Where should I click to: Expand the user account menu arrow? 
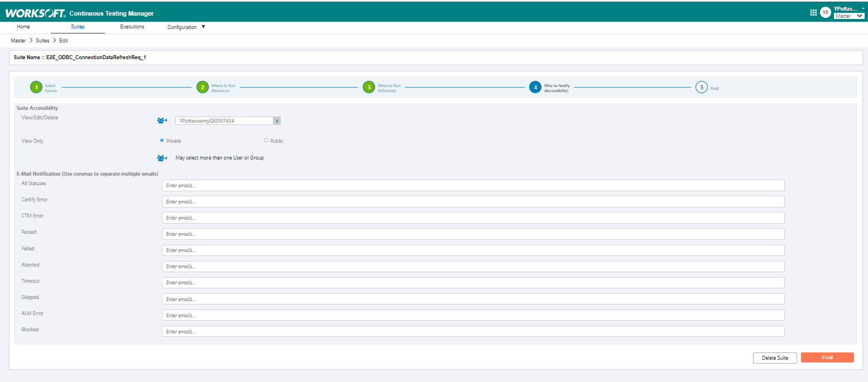click(862, 9)
